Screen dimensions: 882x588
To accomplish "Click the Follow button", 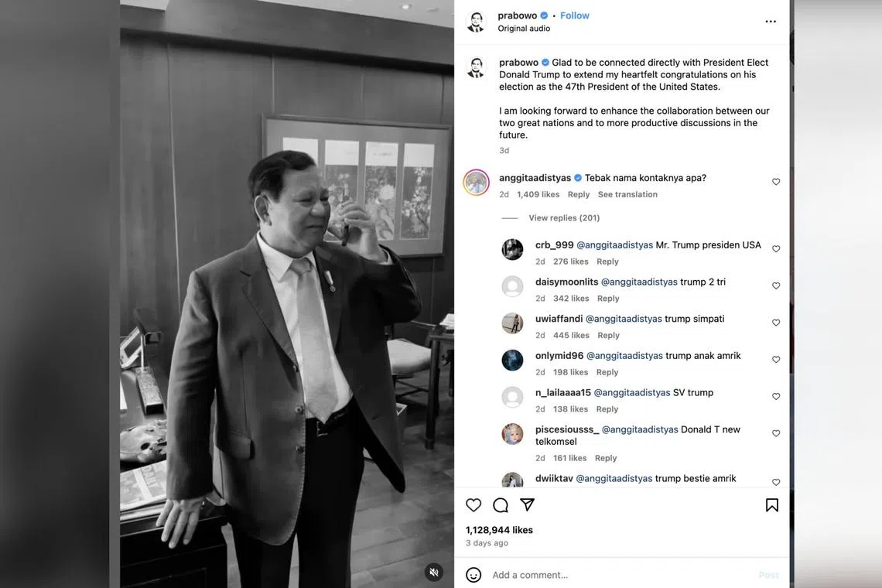I will 574,15.
